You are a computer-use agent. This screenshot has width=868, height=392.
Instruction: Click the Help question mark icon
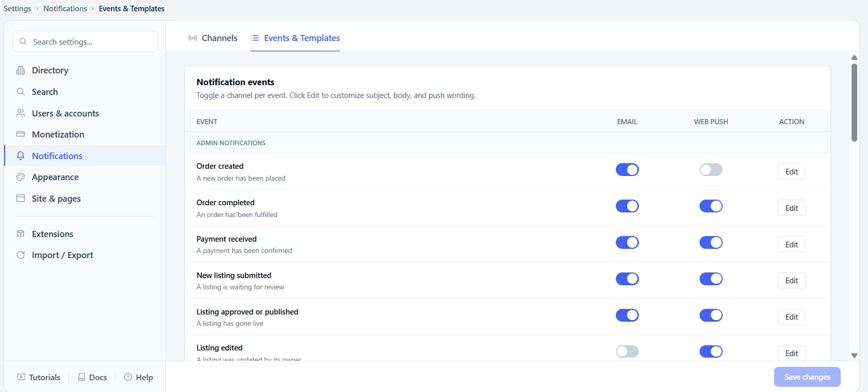tap(128, 377)
